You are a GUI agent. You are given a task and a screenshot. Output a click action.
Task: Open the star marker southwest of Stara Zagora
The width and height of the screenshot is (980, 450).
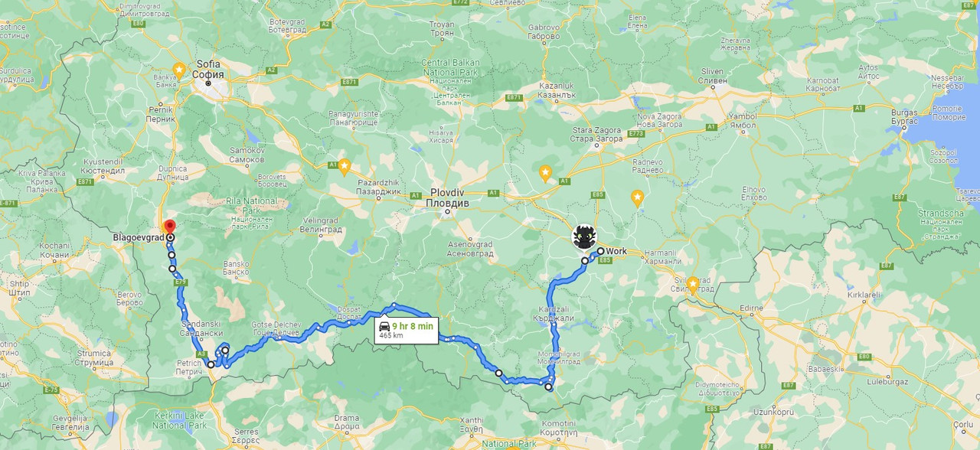coord(545,173)
